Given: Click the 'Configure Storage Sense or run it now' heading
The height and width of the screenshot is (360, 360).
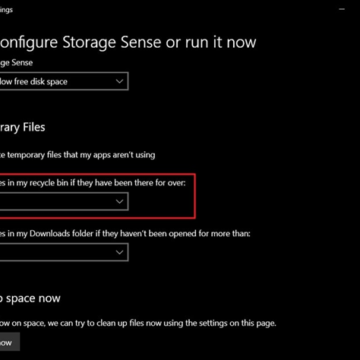Looking at the screenshot, I should 128,42.
